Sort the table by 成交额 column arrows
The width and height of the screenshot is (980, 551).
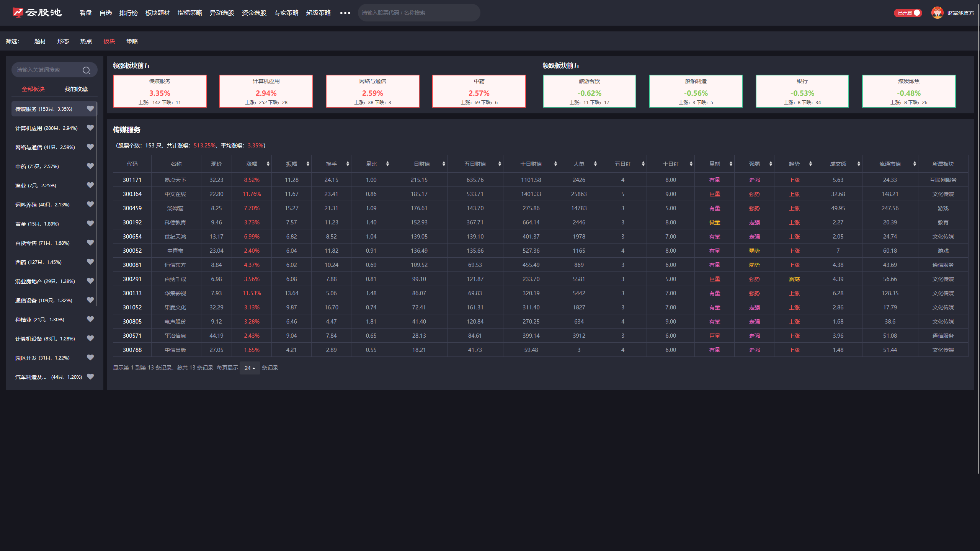[859, 164]
